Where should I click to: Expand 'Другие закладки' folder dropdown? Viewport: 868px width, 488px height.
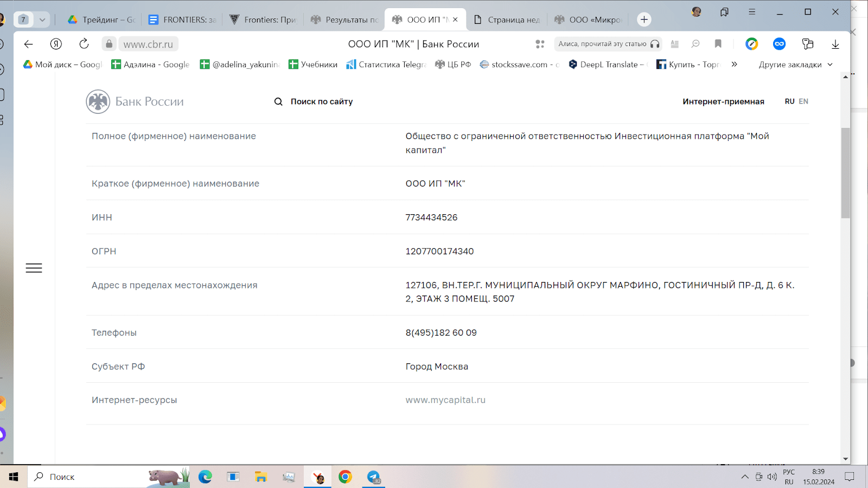point(795,65)
